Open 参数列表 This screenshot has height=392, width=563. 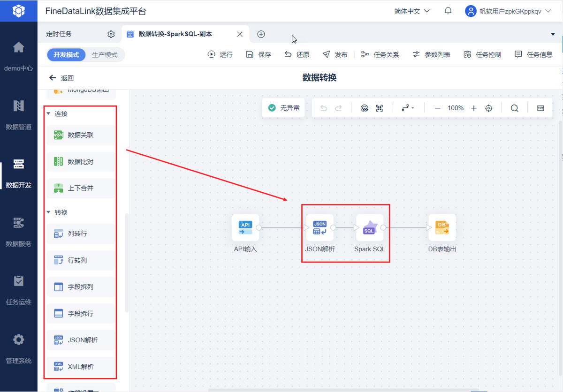(431, 55)
